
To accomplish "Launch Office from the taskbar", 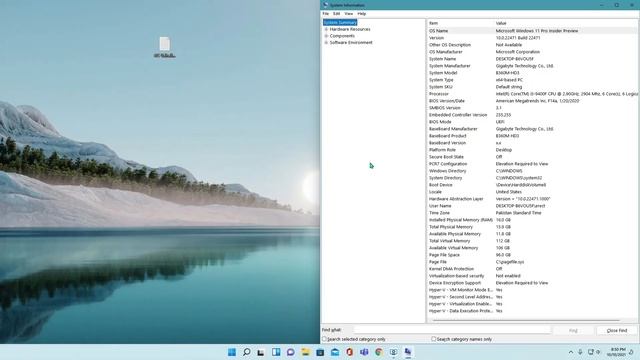I will [x=349, y=352].
